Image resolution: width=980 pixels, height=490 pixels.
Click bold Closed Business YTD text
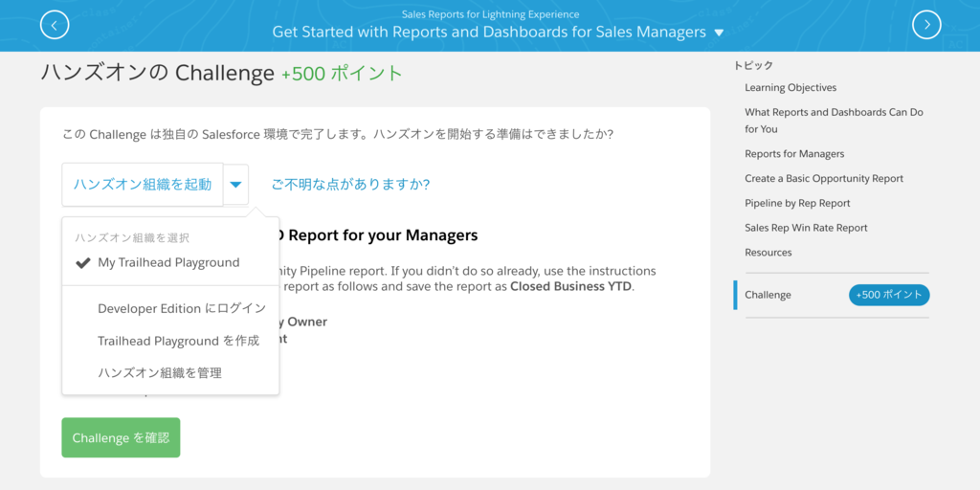[x=570, y=287]
